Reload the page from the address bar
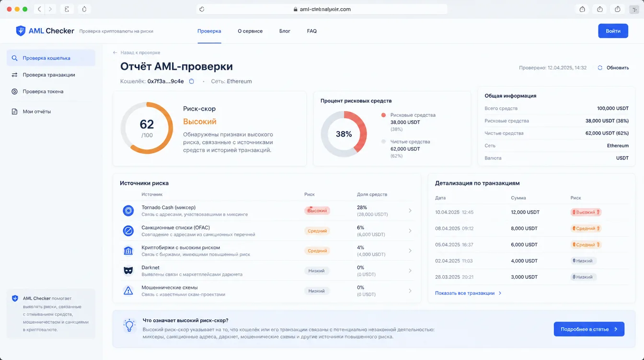644x360 pixels. 202,9
